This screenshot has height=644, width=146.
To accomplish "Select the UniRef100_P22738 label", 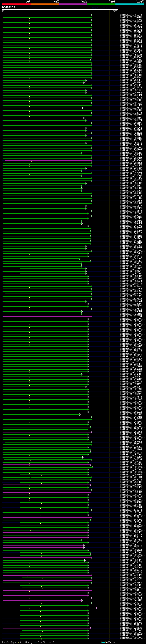I will pos(131,113).
